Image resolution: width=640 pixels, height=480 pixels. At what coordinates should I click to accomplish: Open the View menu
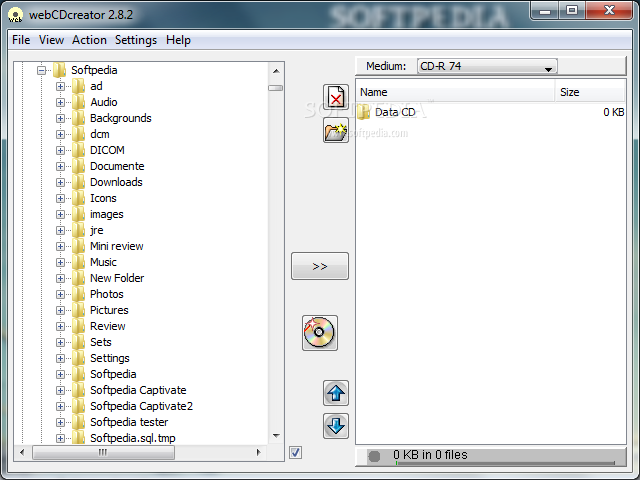click(x=51, y=40)
